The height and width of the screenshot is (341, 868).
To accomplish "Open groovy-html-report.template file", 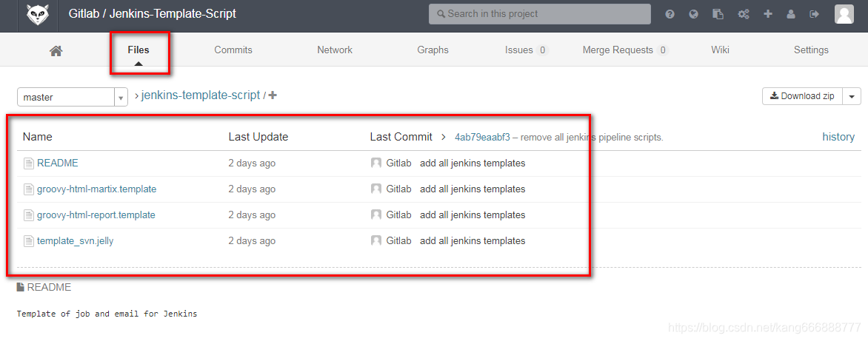I will pos(96,215).
